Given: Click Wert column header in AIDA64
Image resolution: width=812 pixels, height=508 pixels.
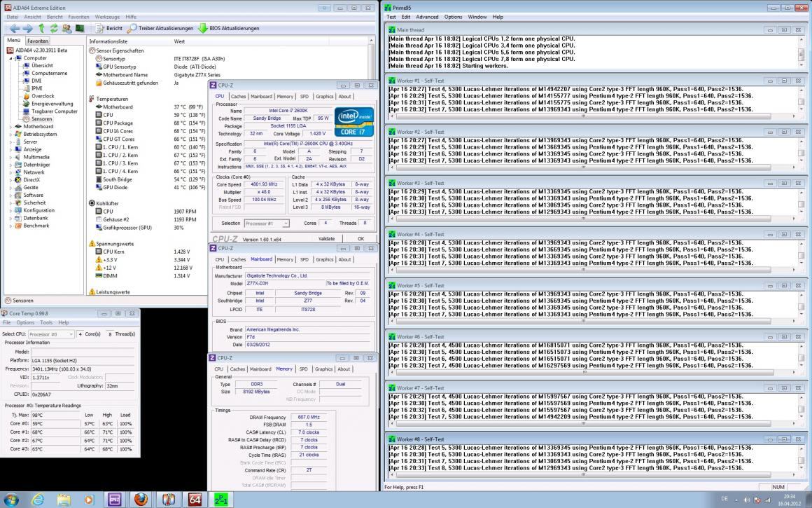Looking at the screenshot, I should coord(179,41).
